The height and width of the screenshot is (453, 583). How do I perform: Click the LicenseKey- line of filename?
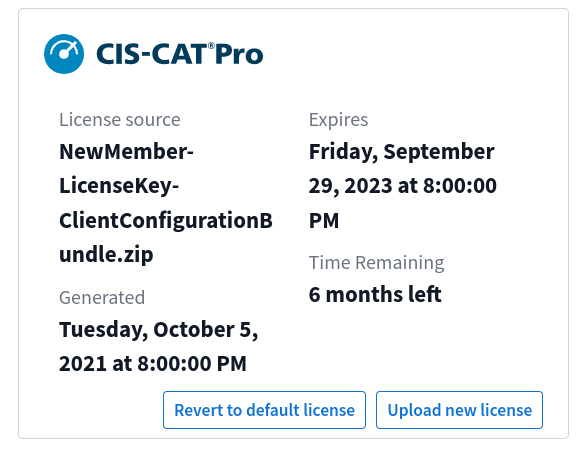119,186
